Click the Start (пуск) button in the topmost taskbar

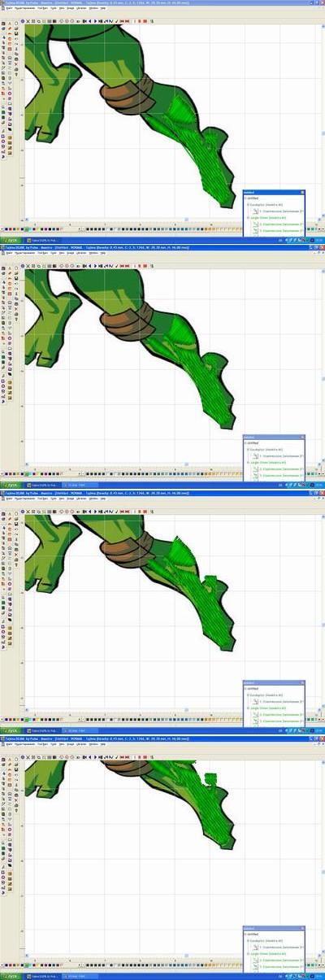[x=11, y=241]
